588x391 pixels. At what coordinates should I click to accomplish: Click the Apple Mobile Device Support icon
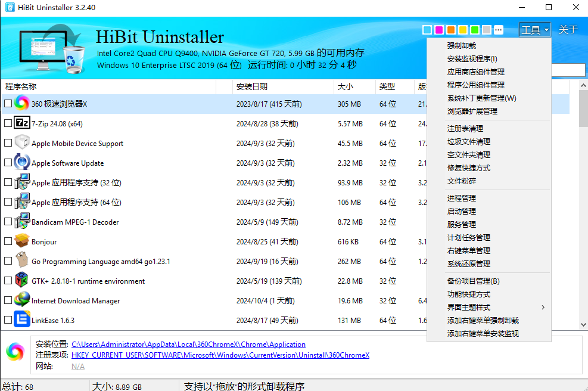(x=22, y=142)
